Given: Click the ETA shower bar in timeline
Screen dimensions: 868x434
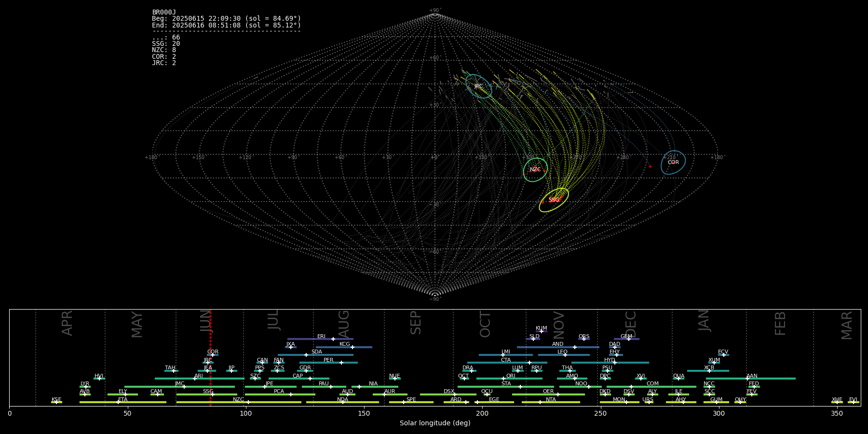Looking at the screenshot, I should pyautogui.click(x=123, y=402).
